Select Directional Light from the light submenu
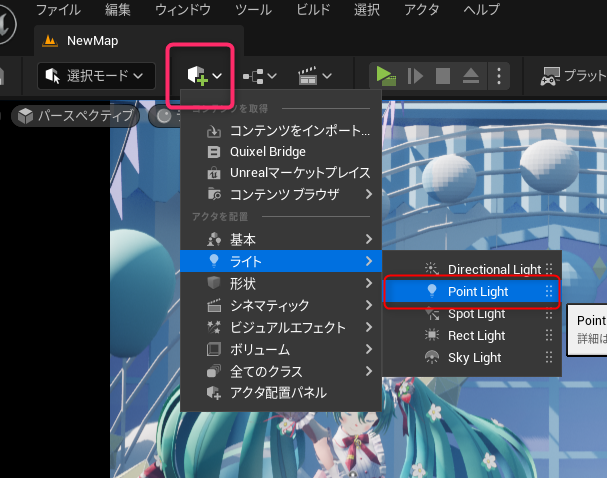 tap(493, 269)
